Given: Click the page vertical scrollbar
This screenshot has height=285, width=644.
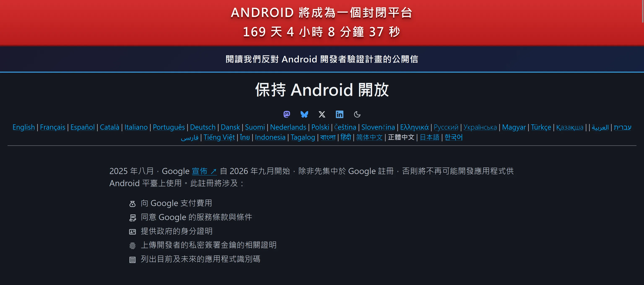Looking at the screenshot, I should click(x=643, y=11).
